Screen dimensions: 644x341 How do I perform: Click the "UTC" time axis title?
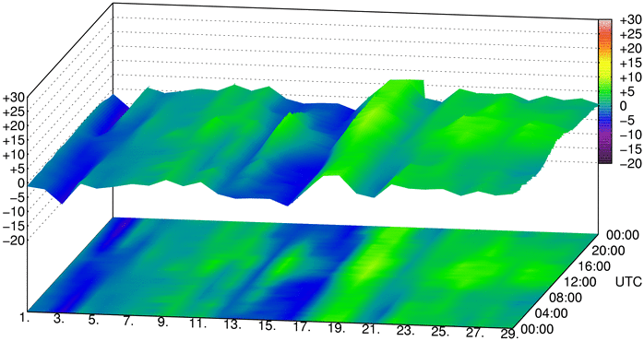tap(628, 282)
